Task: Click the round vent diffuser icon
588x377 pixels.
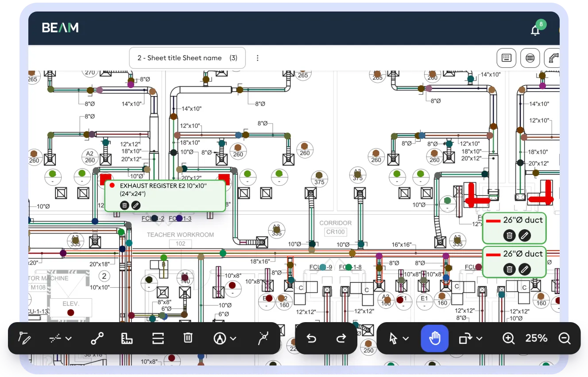Action: coord(530,58)
